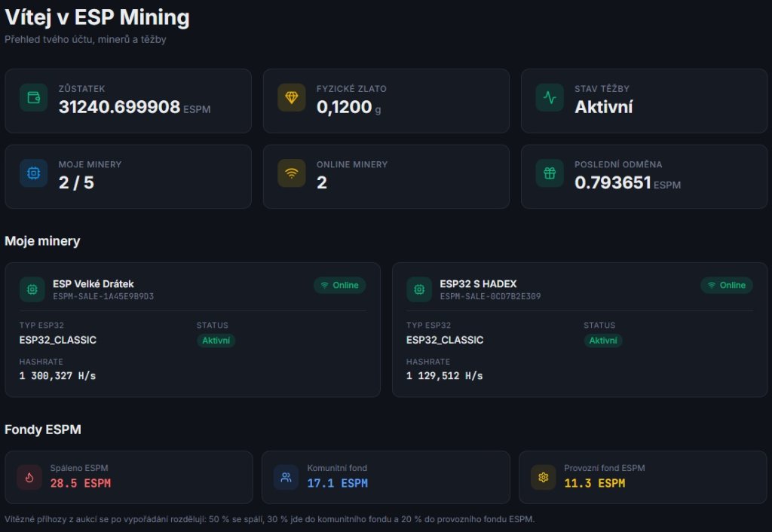This screenshot has height=532, width=772.
Task: Click the diamond icon in Fyzické zlato card
Action: (x=292, y=97)
